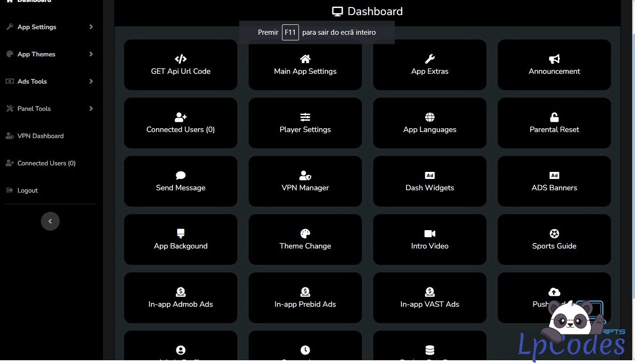The width and height of the screenshot is (635, 364).
Task: Open the Send Message card
Action: 180,182
